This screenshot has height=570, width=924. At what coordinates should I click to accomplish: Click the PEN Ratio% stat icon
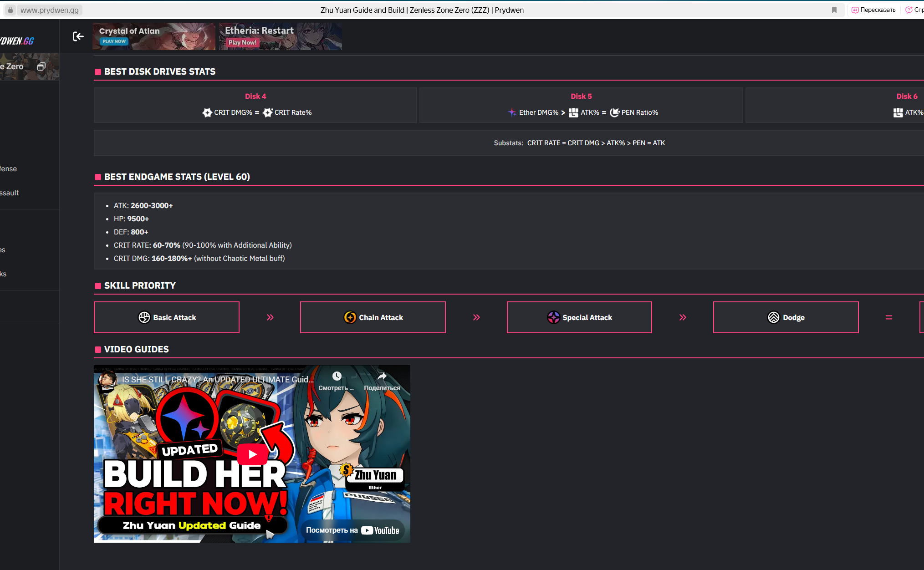click(x=615, y=112)
